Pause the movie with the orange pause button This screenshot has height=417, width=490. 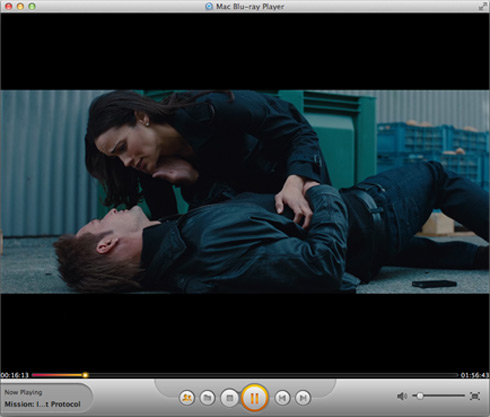(254, 398)
